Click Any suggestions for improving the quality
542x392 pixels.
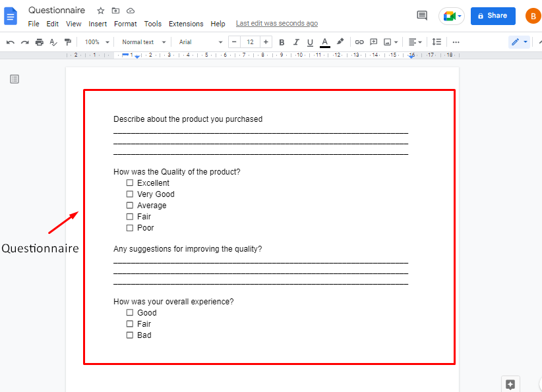coord(188,249)
